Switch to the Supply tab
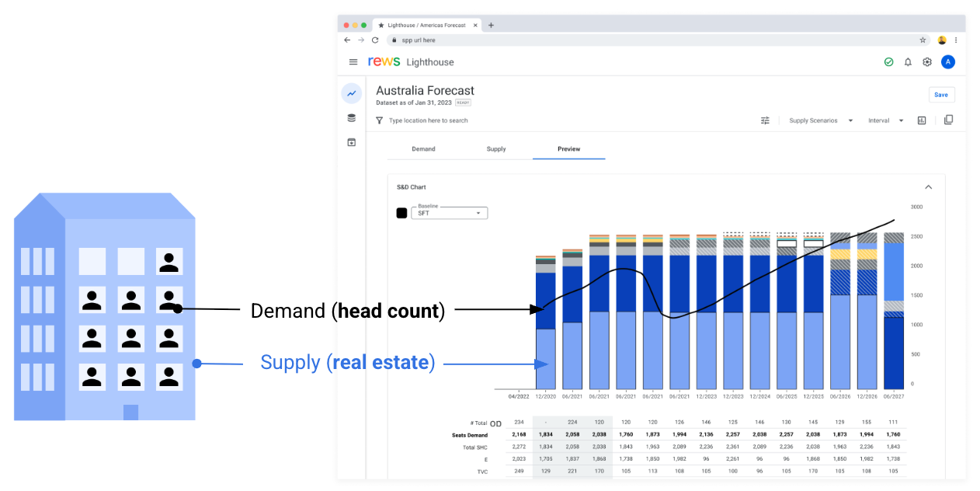Image resolution: width=980 pixels, height=491 pixels. click(x=496, y=149)
